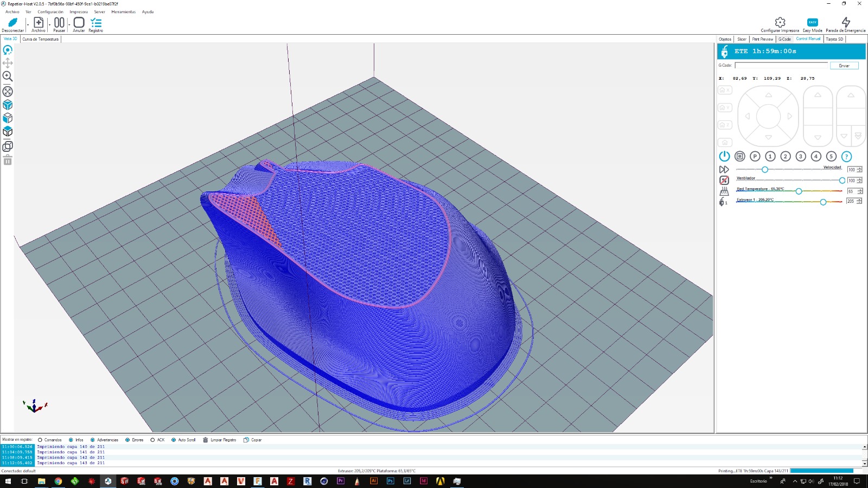Screen dimensions: 868x488
Task: Click Limpiar Registro button
Action: point(220,440)
